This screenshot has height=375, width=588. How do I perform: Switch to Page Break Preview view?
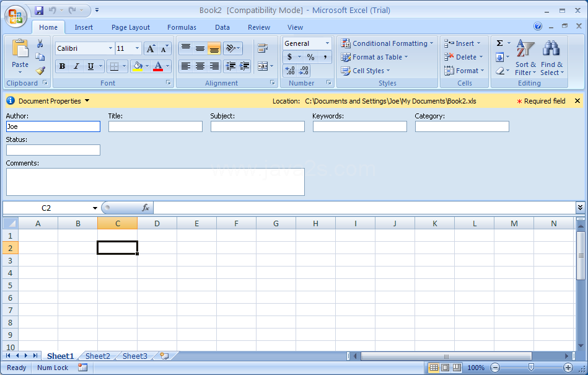tap(457, 368)
